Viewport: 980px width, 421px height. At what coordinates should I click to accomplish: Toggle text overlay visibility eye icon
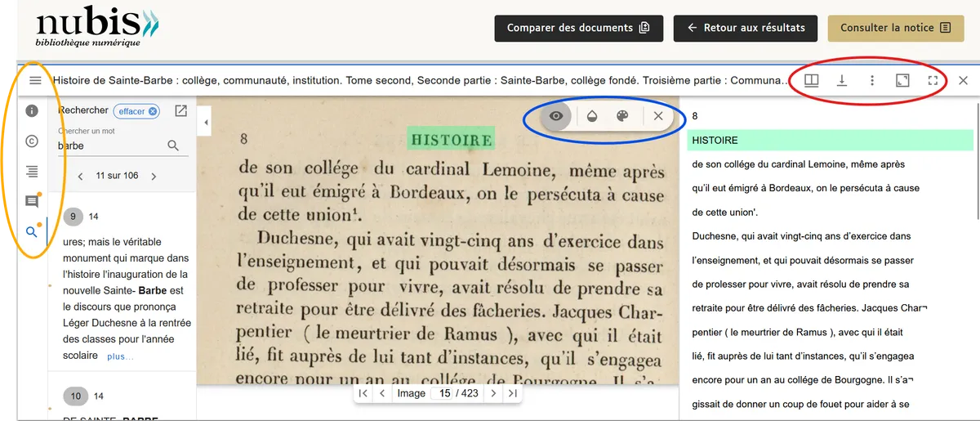(x=556, y=116)
